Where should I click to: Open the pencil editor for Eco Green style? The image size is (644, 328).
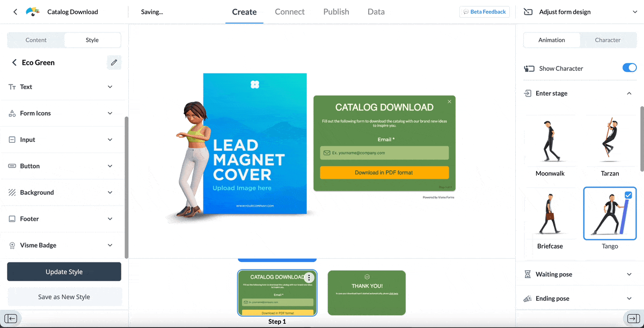click(x=114, y=62)
